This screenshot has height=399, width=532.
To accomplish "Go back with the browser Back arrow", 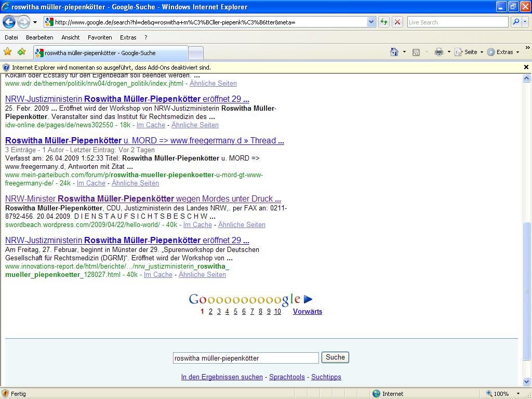I will point(9,22).
